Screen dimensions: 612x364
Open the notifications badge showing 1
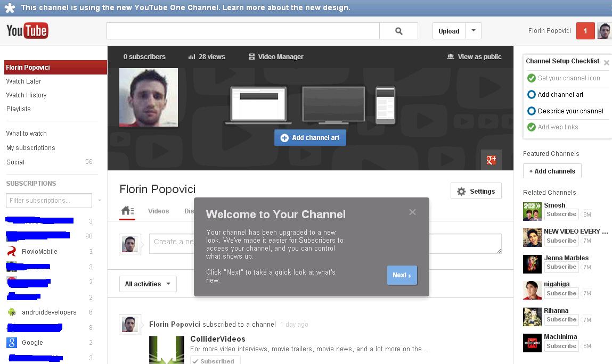pos(585,31)
